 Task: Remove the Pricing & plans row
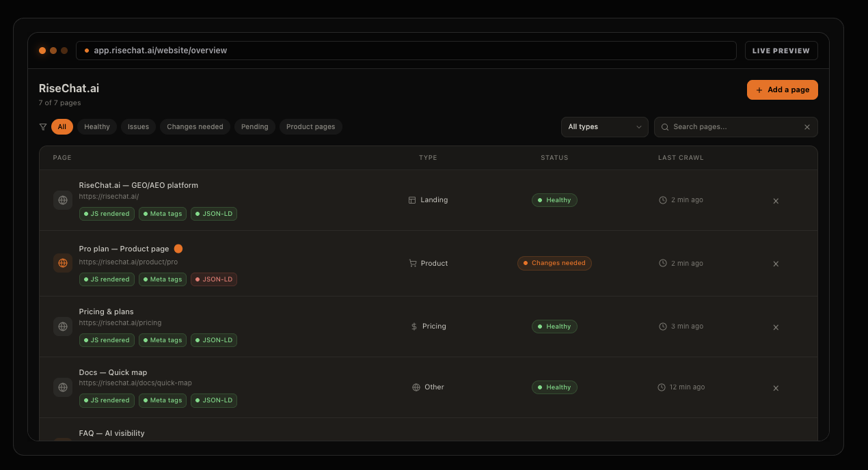[776, 327]
